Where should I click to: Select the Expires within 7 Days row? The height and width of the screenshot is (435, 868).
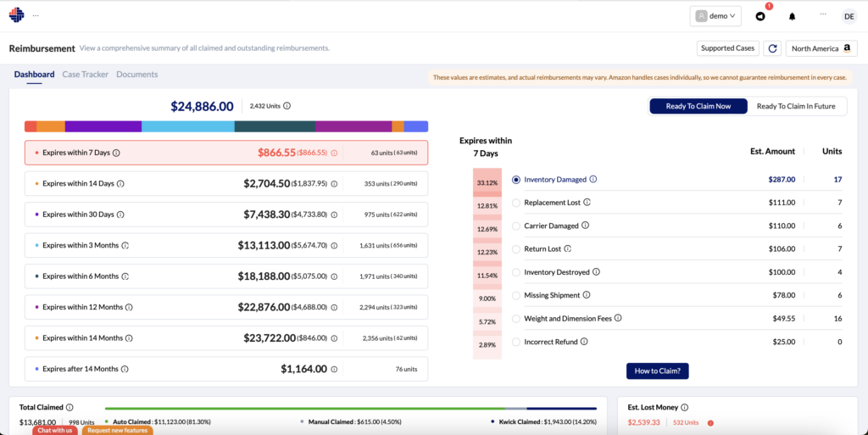pos(225,153)
